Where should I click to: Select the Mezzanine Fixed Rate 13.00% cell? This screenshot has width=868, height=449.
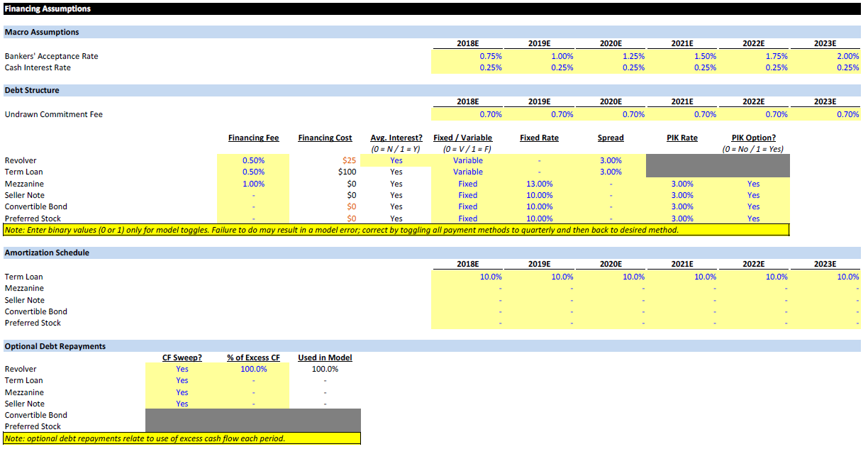539,184
